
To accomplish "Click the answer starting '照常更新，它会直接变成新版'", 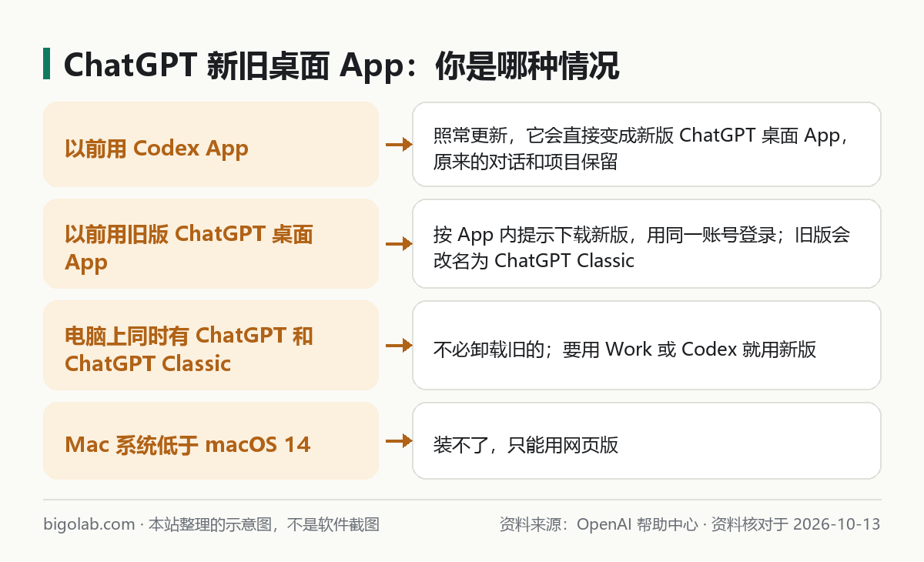I will pos(647,144).
